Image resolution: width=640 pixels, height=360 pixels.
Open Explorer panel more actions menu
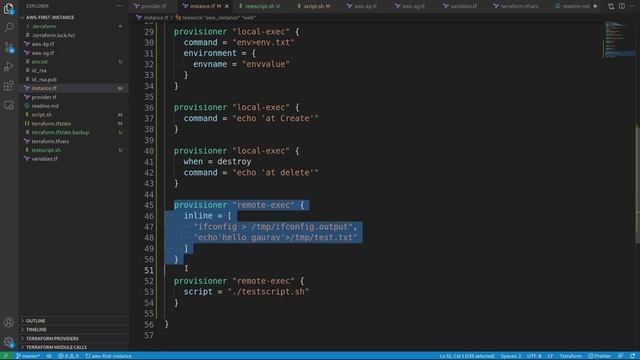point(119,6)
